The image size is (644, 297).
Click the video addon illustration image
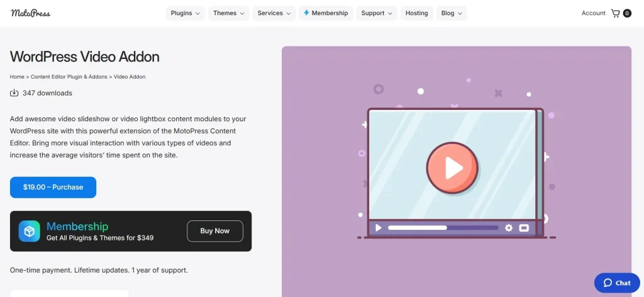point(457,171)
